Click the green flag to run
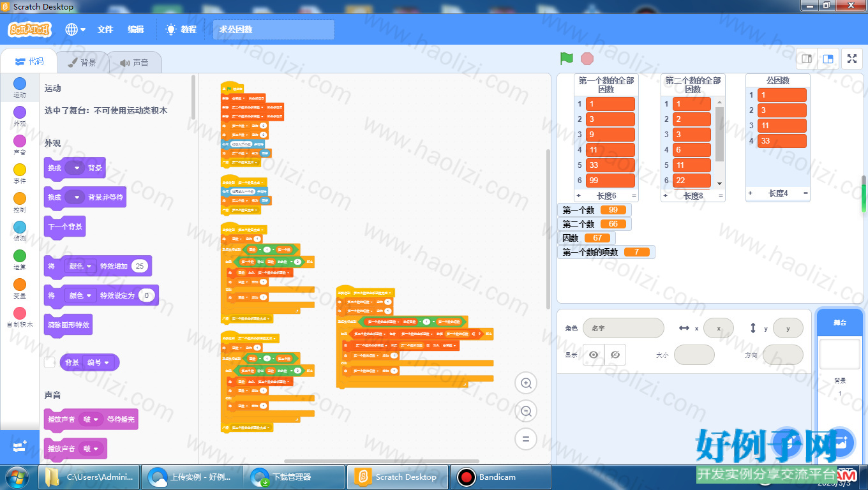868x490 pixels. pos(566,59)
